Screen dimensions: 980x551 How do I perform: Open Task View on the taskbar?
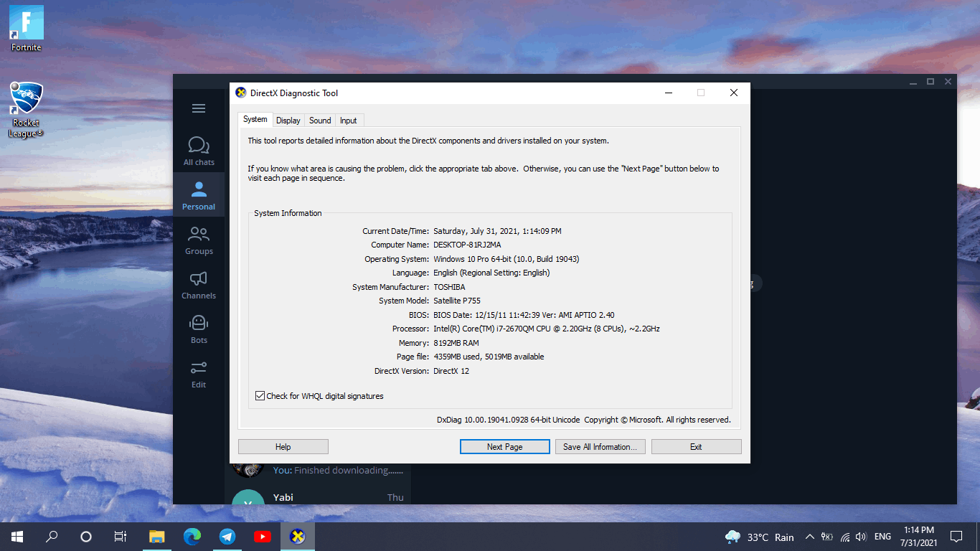tap(121, 536)
